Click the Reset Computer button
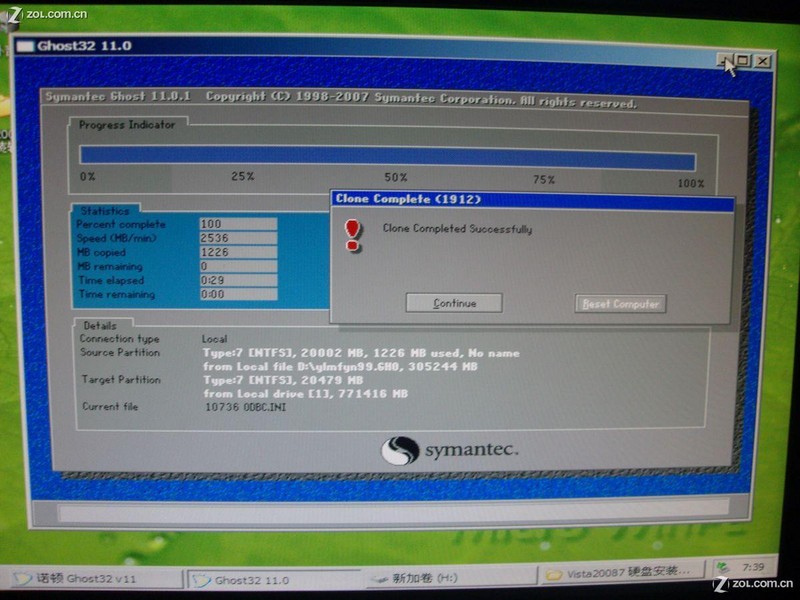This screenshot has height=600, width=800. [x=620, y=304]
